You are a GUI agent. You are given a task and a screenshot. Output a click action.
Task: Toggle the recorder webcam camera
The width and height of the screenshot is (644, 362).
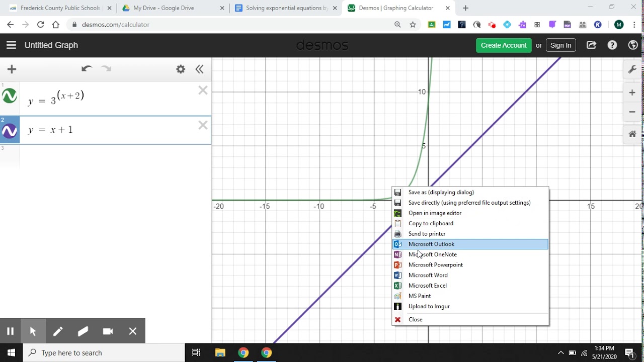(x=108, y=331)
